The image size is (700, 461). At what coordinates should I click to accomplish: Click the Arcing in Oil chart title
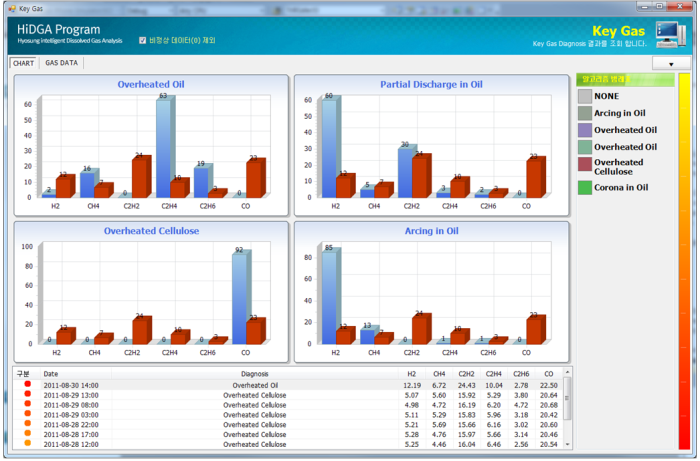pyautogui.click(x=431, y=231)
